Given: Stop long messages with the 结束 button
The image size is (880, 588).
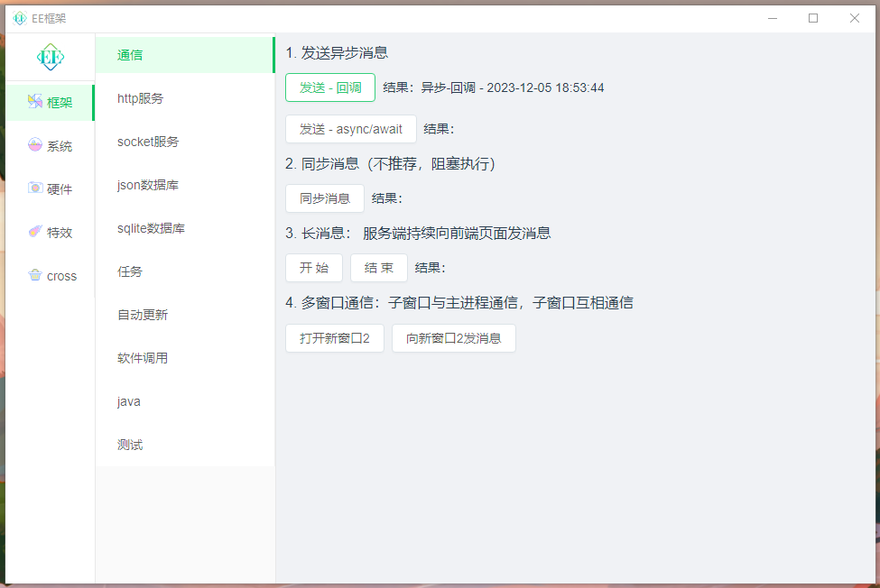Looking at the screenshot, I should (x=379, y=268).
